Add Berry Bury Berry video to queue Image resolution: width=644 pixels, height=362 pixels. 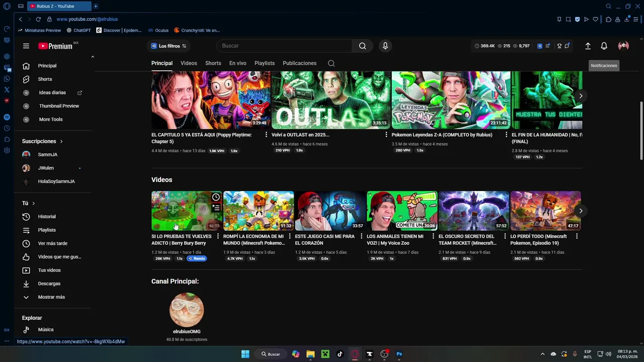click(216, 208)
